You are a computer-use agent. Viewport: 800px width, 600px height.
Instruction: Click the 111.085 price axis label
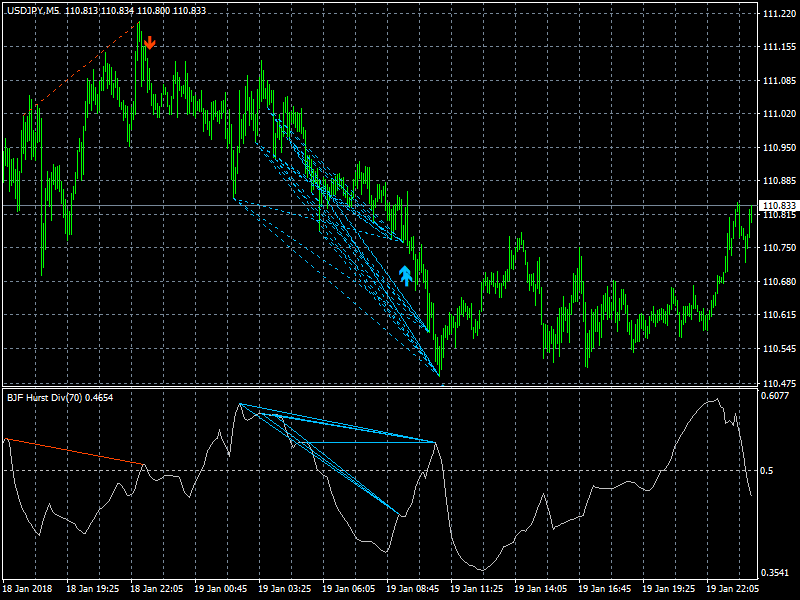(779, 81)
